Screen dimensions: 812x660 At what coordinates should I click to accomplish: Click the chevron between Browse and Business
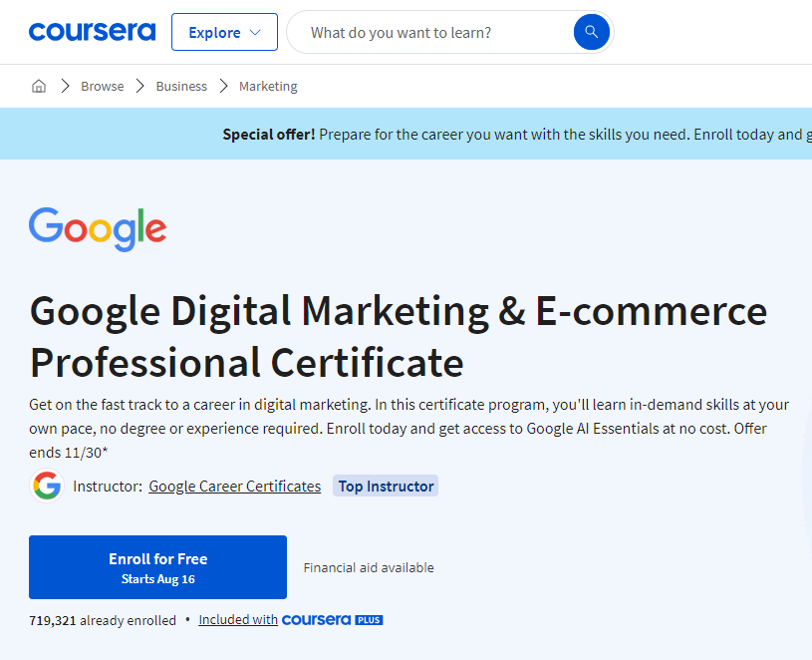140,87
